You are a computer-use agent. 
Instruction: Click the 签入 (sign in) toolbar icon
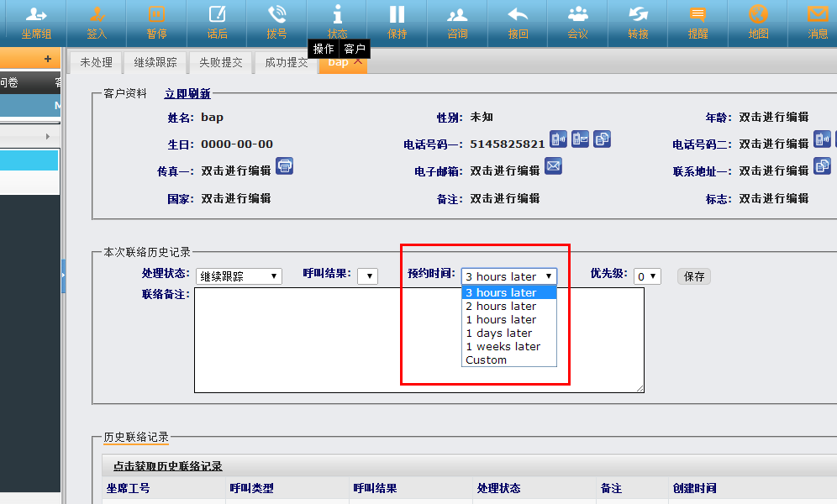[x=97, y=22]
